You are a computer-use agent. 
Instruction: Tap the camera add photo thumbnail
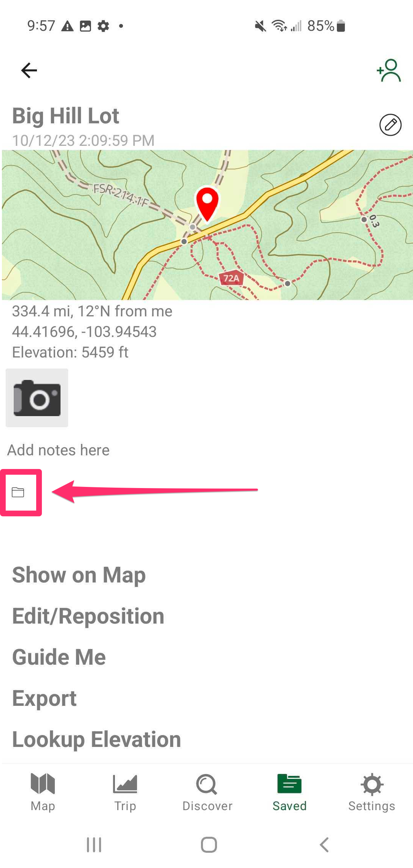(x=37, y=398)
